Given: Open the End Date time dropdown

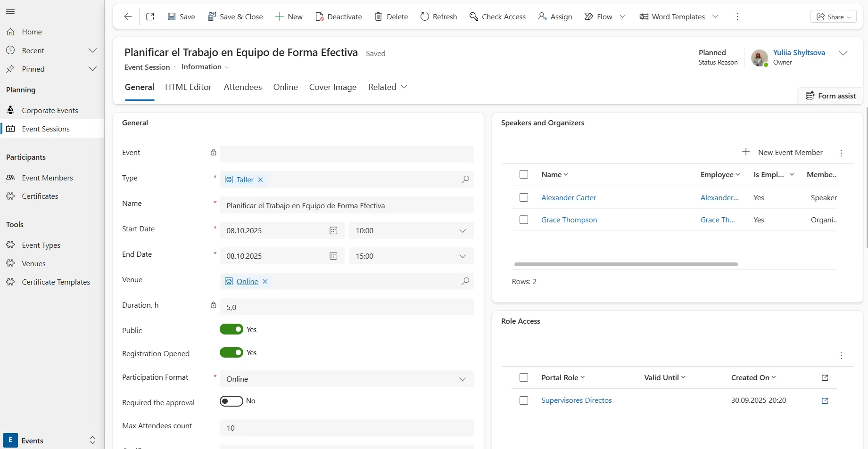Looking at the screenshot, I should point(462,256).
